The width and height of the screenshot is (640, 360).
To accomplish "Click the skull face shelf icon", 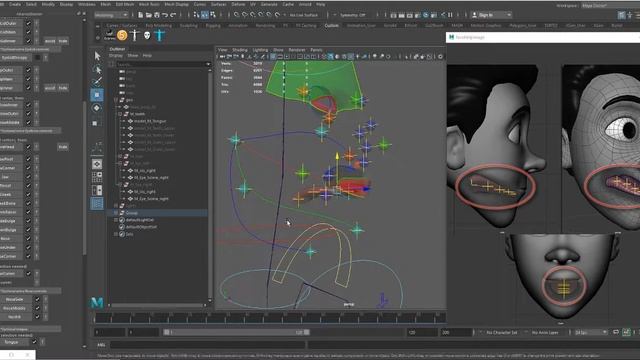I will click(147, 36).
